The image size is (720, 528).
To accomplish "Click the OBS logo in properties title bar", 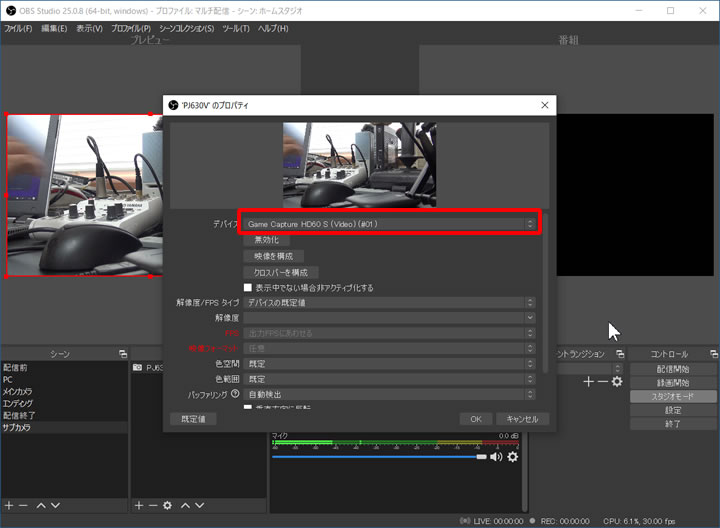I will pyautogui.click(x=173, y=105).
